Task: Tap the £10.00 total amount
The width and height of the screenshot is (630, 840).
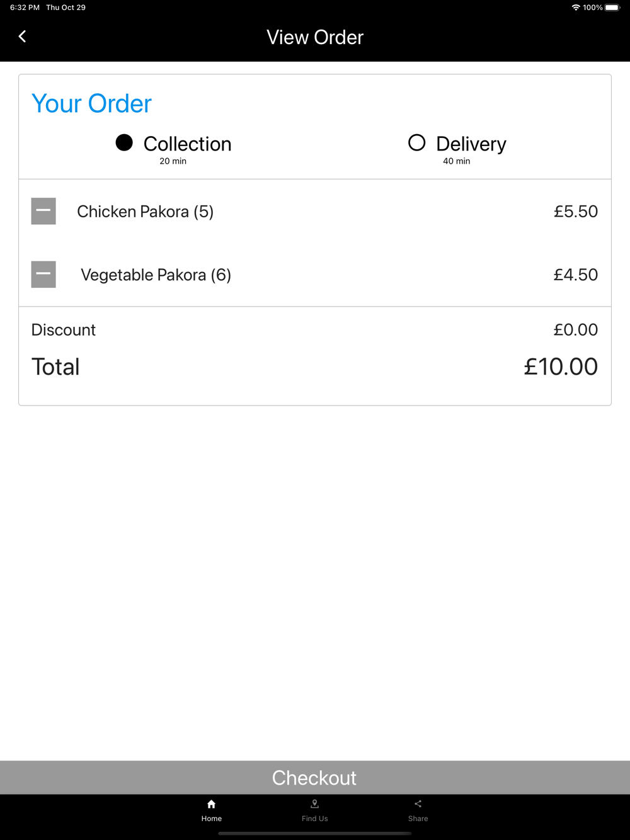Action: (x=560, y=366)
